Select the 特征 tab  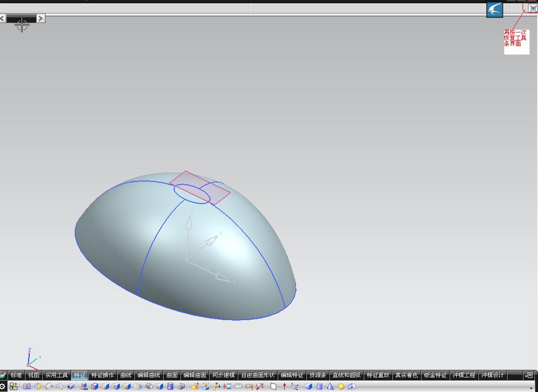[79, 375]
